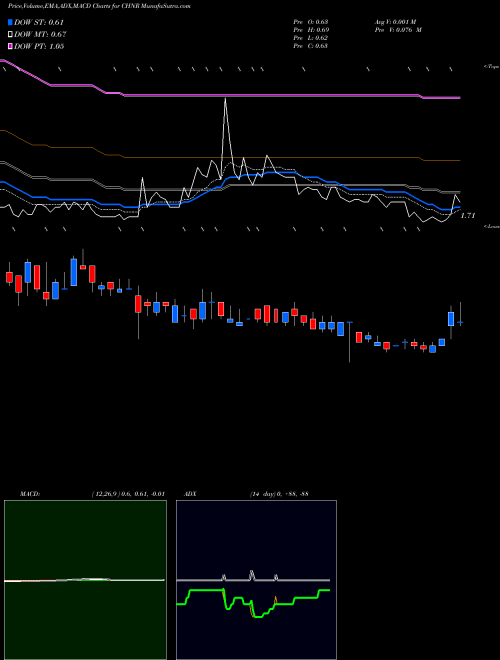500x660 pixels.
Task: Click the white DOW MT legend swatch
Action: (x=10, y=35)
